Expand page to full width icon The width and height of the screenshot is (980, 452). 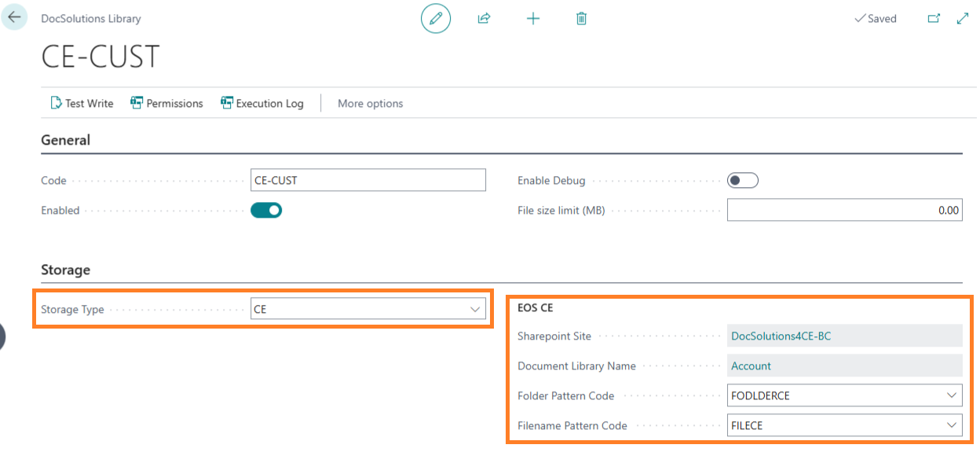click(963, 18)
